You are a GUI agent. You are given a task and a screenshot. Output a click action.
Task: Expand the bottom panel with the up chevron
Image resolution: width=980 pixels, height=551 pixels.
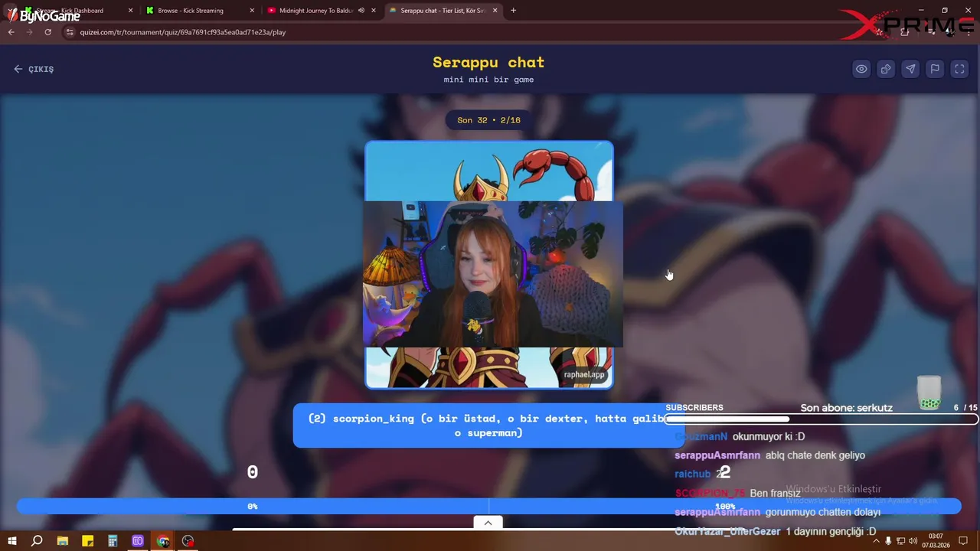[x=488, y=523]
